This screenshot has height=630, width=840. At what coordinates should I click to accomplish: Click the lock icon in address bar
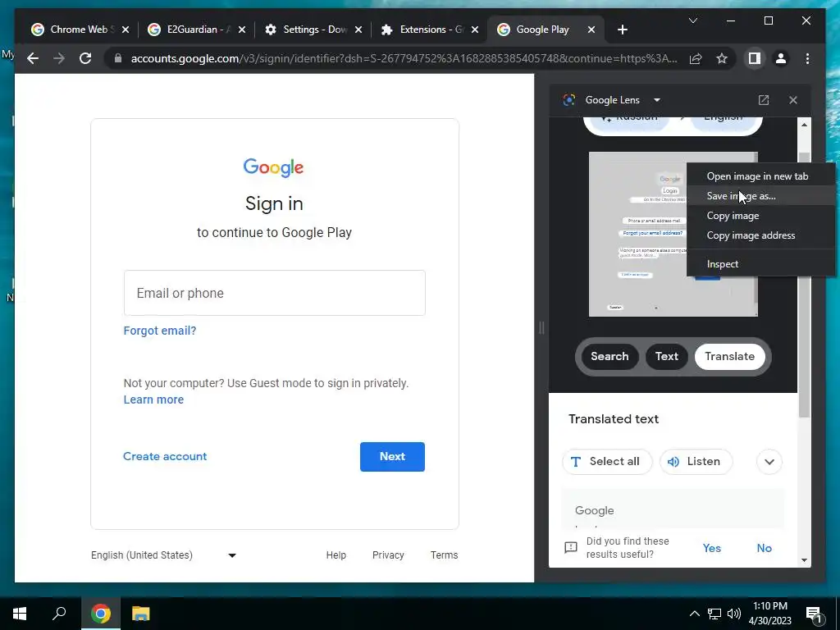point(118,58)
